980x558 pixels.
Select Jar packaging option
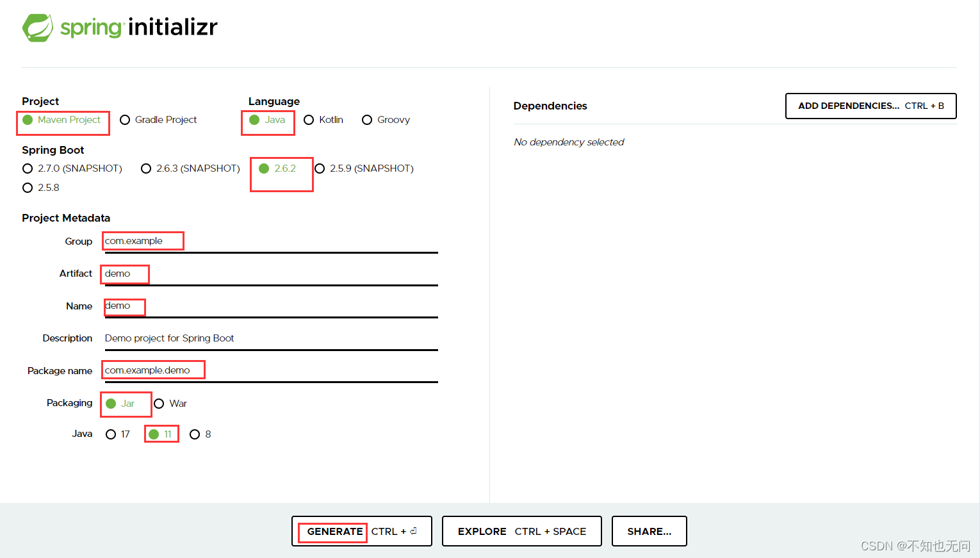(x=120, y=404)
